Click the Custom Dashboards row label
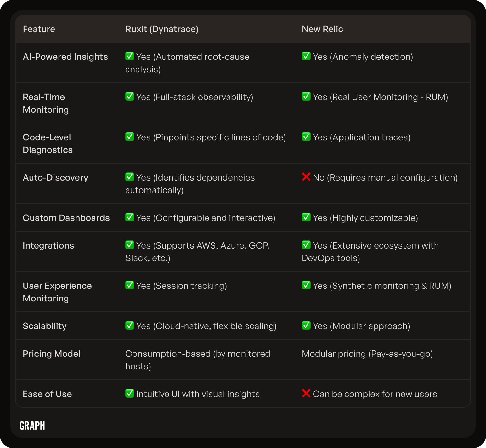The height and width of the screenshot is (448, 486). click(66, 218)
